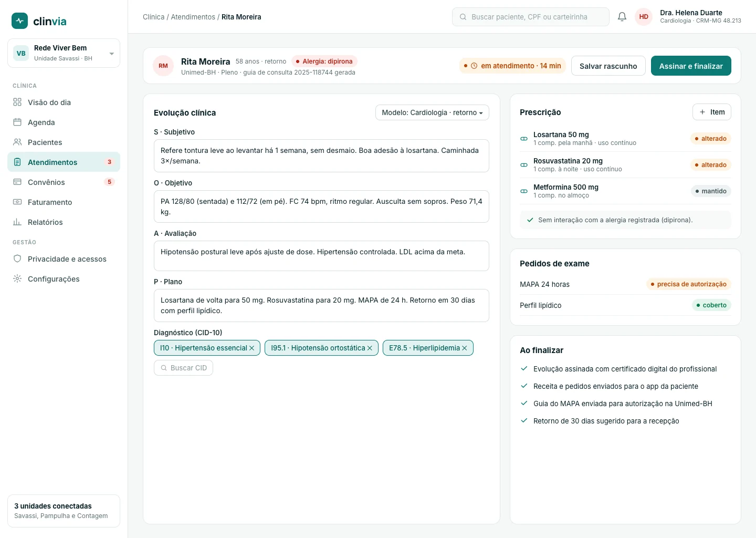Viewport: 756px width, 538px height.
Task: Open Faturamento page
Action: tap(64, 202)
